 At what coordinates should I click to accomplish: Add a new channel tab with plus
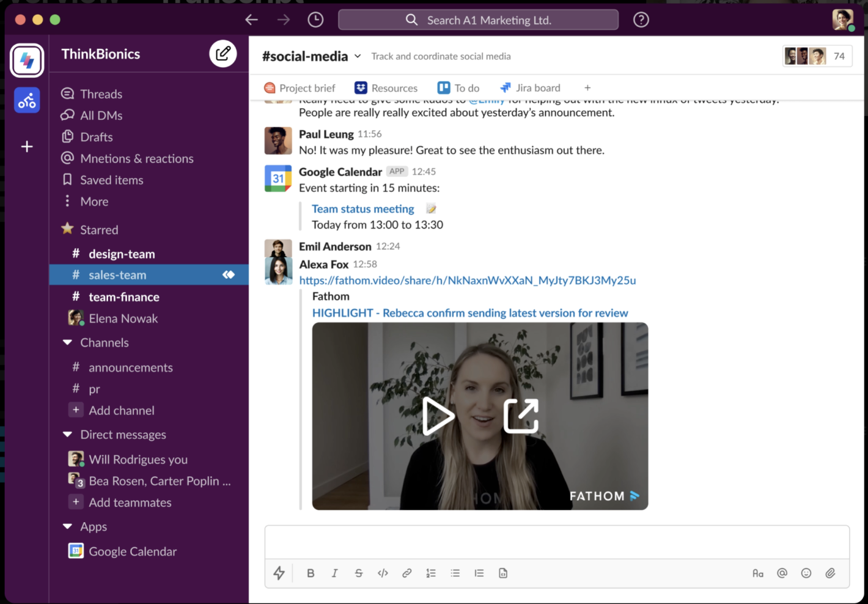coord(587,88)
